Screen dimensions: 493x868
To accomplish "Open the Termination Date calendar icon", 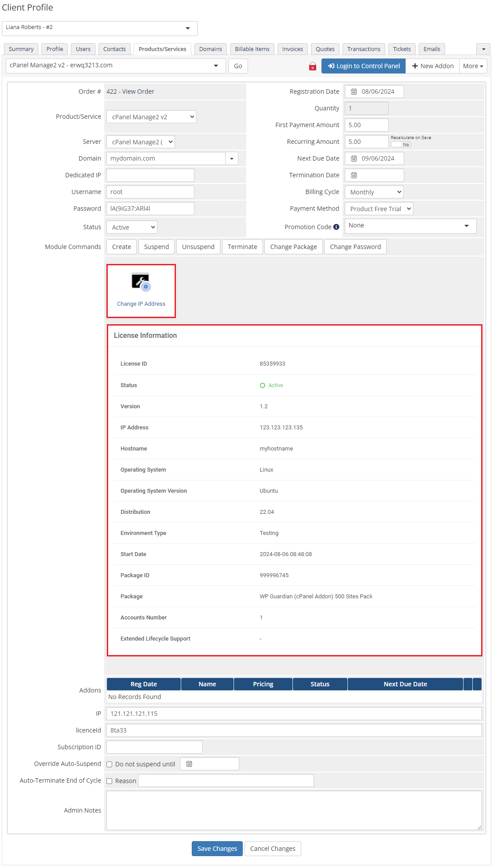I will 354,175.
